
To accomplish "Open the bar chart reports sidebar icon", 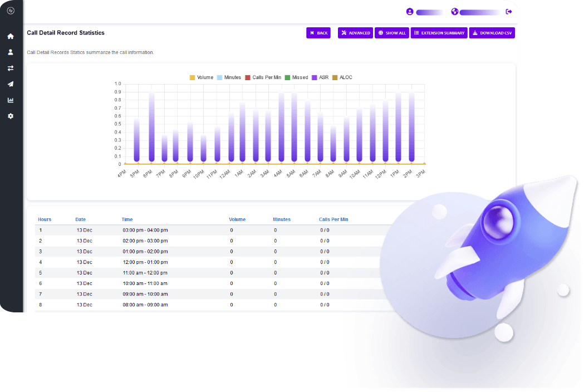I will click(x=11, y=100).
